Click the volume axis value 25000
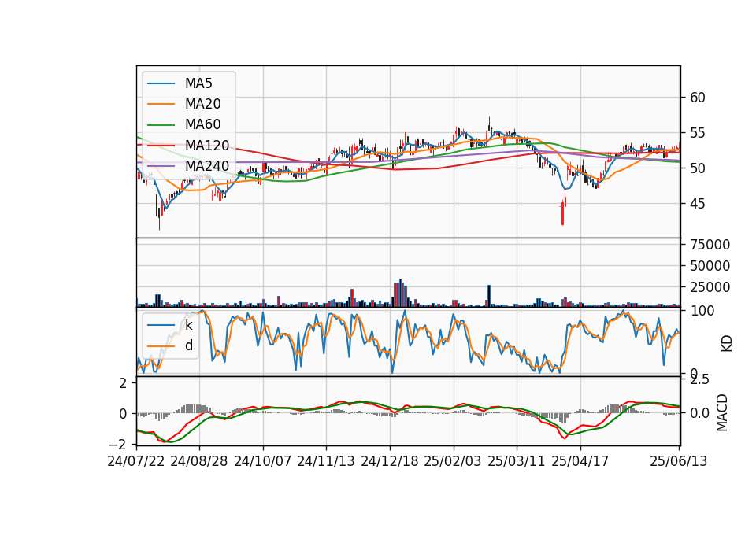The width and height of the screenshot is (756, 543). [x=710, y=287]
